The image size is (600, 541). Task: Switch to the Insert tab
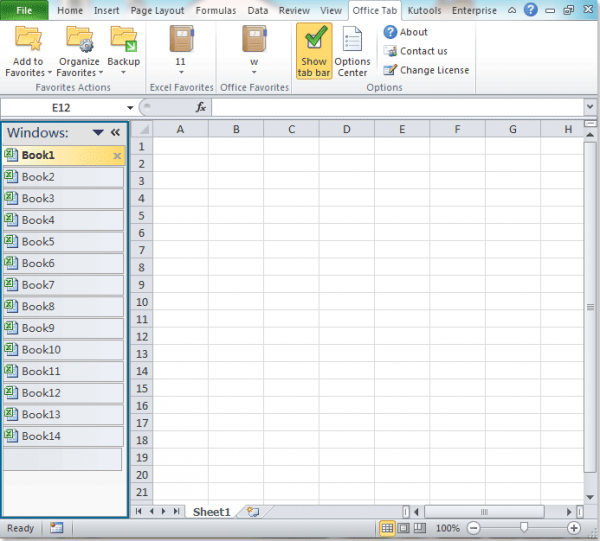106,11
